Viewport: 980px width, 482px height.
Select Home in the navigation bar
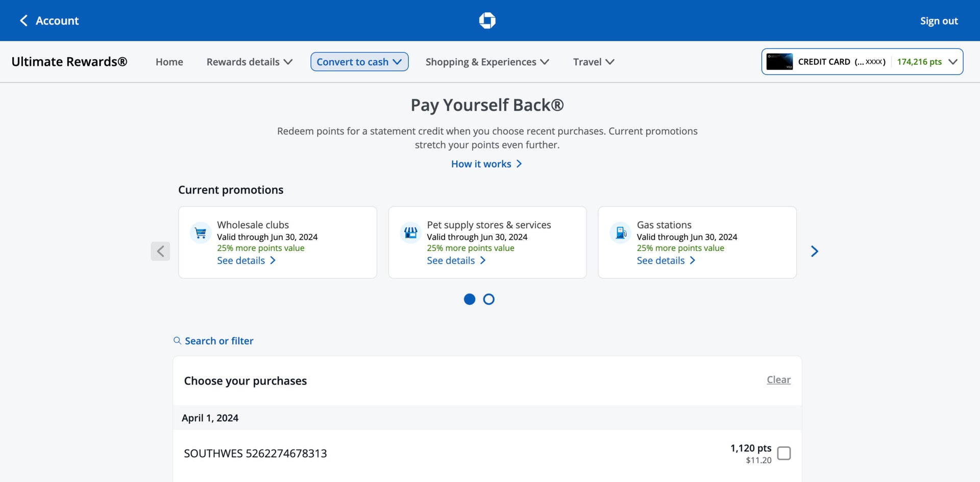(169, 61)
